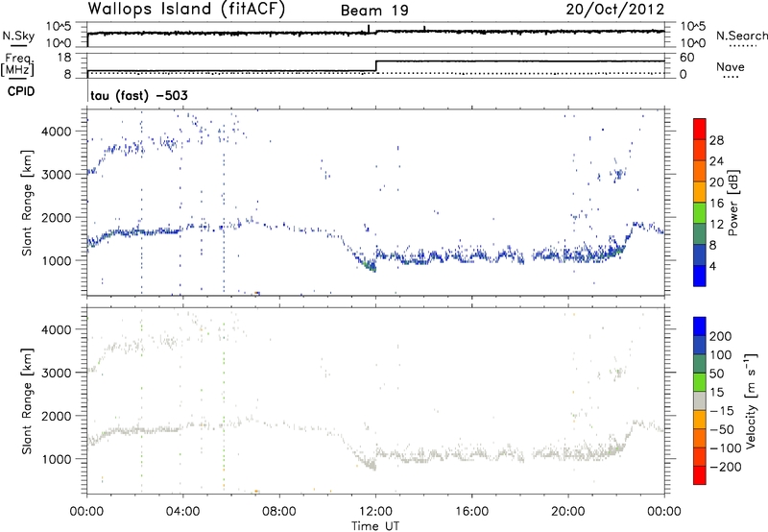Click the "CPID" label
The width and height of the screenshot is (768, 532).
21,91
